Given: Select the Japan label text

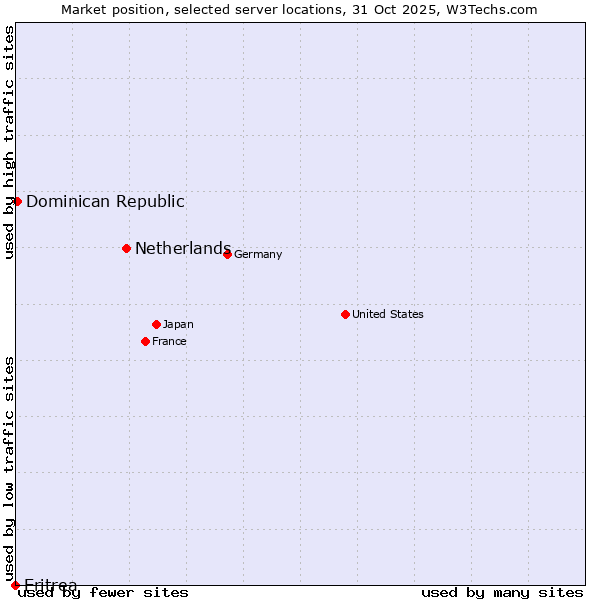Looking at the screenshot, I should (x=178, y=324).
